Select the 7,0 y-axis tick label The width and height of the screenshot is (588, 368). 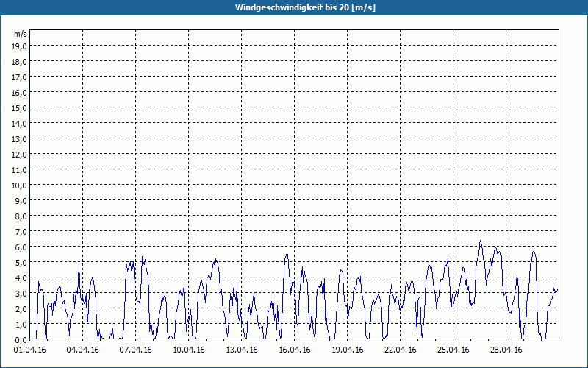[x=21, y=231]
